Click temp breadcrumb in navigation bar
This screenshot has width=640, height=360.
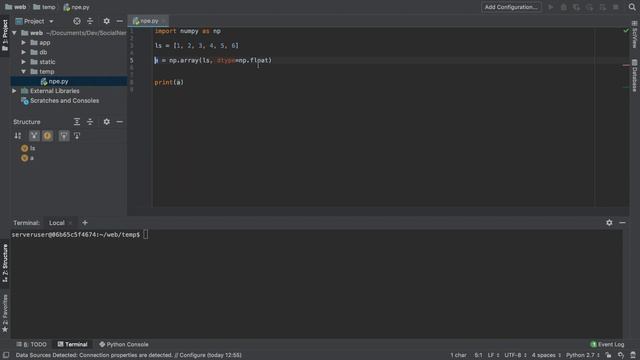coord(44,7)
